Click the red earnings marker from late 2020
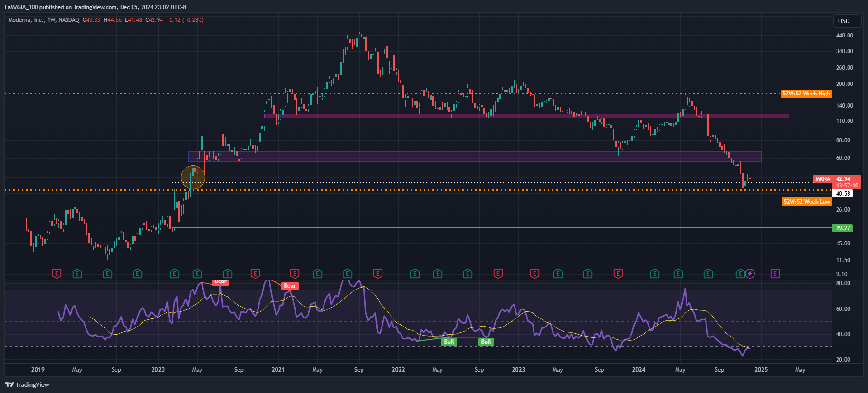The image size is (868, 393). pos(255,273)
